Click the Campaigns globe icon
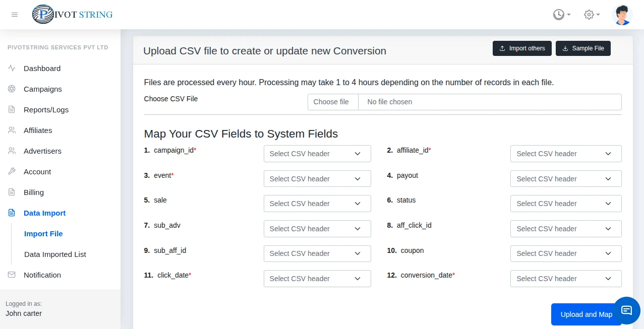This screenshot has height=329, width=644. pos(11,89)
